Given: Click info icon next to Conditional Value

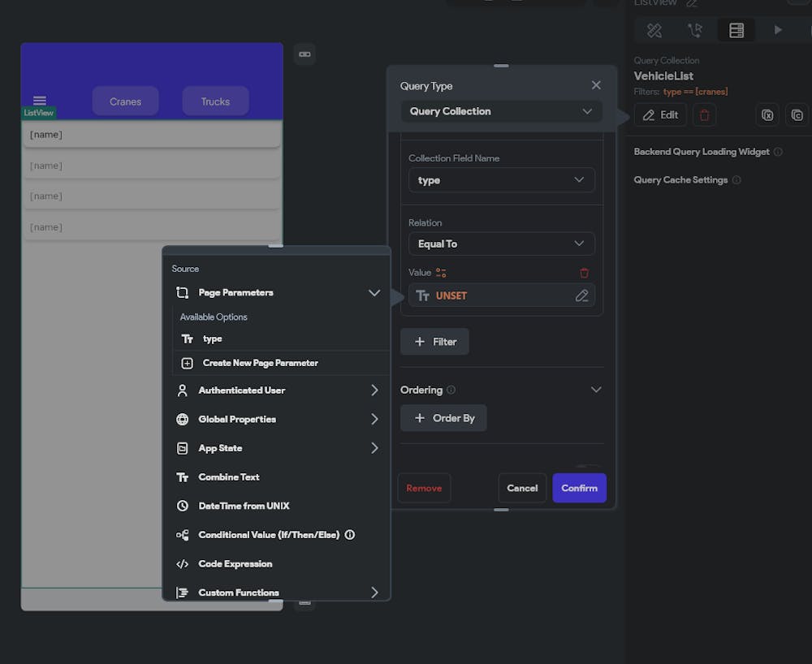Looking at the screenshot, I should (350, 535).
